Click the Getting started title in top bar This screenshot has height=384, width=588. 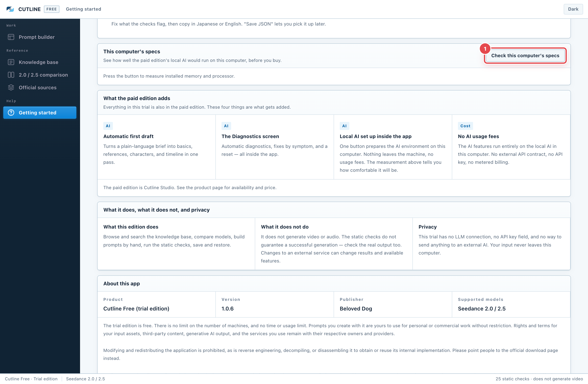pos(84,9)
